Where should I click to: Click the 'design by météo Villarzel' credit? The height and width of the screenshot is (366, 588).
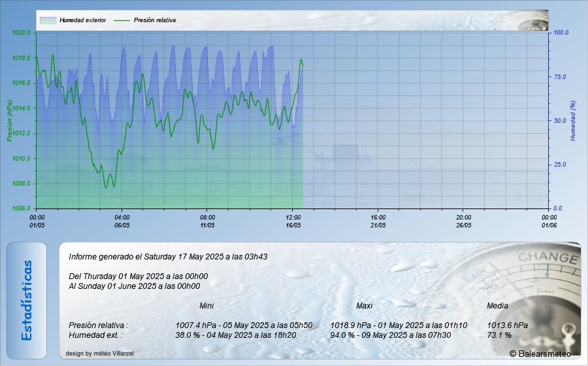[100, 353]
